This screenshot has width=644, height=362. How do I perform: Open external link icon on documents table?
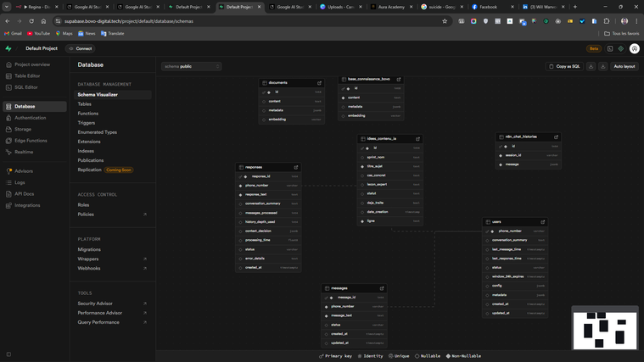(319, 83)
